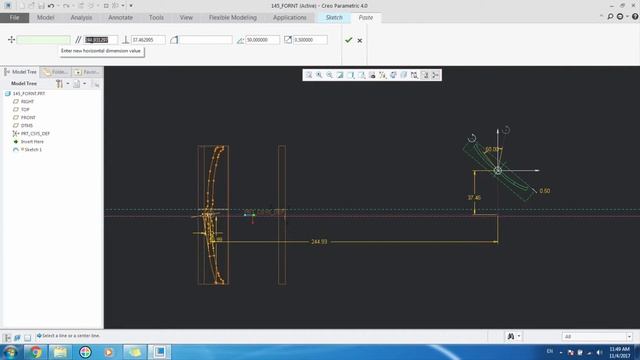Screen dimensions: 640x360
Task: Click the highlighted horizontal dimension field
Action: tap(100, 40)
